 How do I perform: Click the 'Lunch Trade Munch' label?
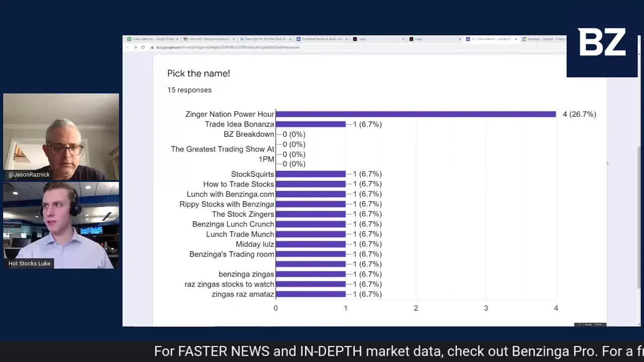[240, 234]
